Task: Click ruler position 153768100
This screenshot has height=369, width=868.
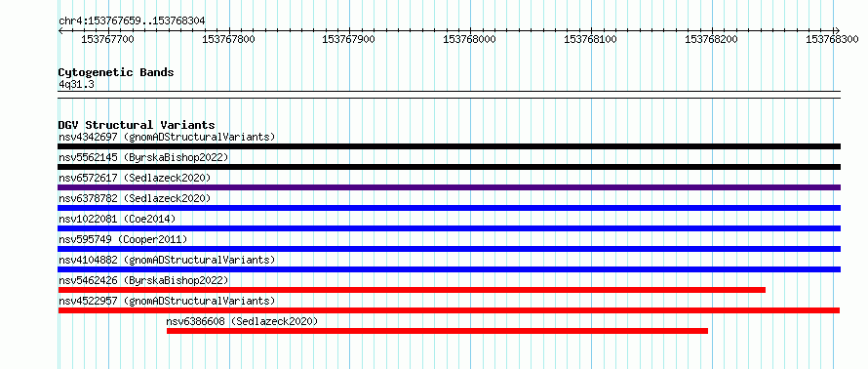Action: [590, 39]
